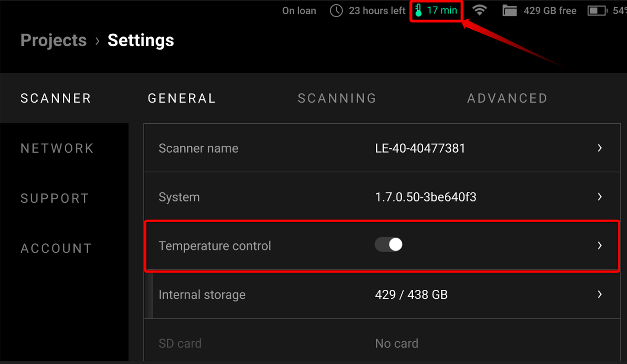Go back to Projects via breadcrumb

coord(54,40)
